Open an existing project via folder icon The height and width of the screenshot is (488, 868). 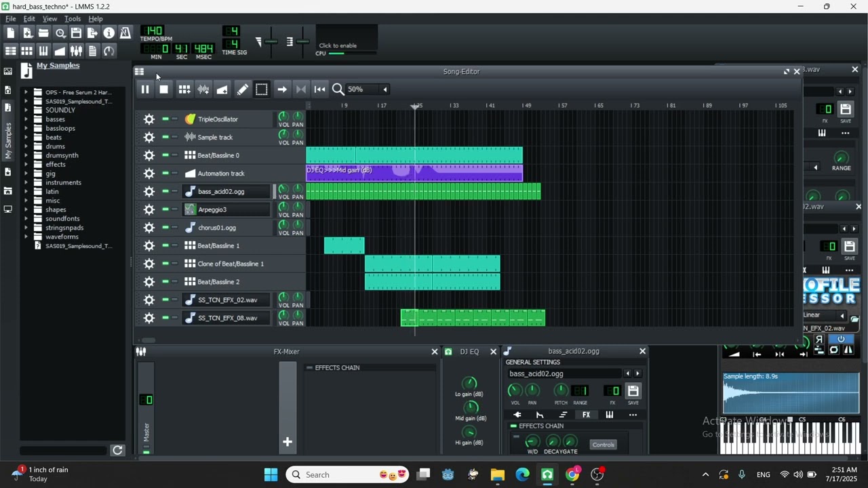point(43,33)
